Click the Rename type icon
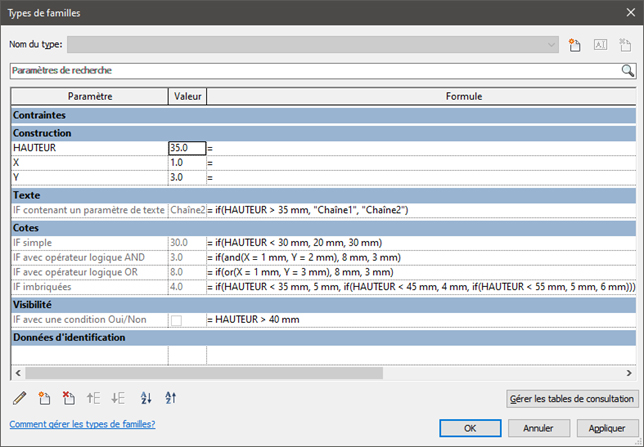 coord(600,45)
